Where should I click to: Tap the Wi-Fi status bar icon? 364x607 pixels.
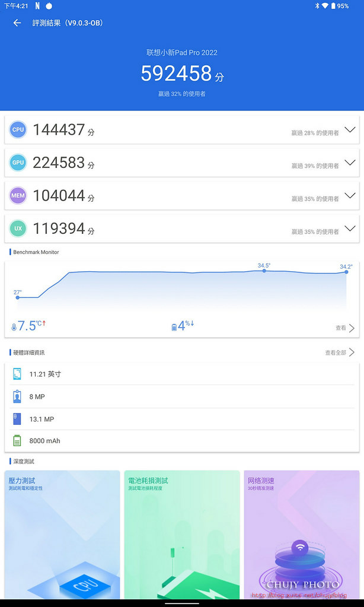click(324, 6)
